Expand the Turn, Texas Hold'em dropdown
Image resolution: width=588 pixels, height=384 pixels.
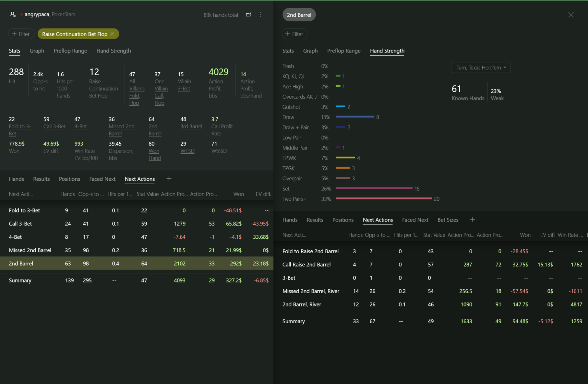[x=481, y=68]
